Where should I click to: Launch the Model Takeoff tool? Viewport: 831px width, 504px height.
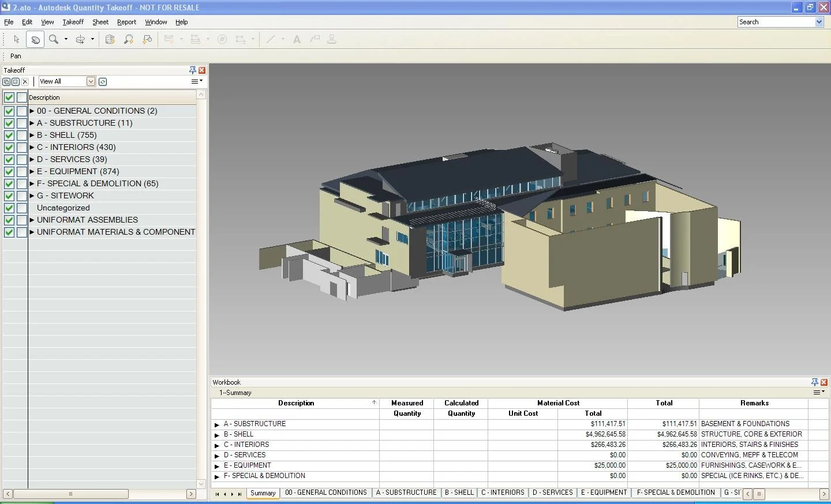pyautogui.click(x=109, y=39)
